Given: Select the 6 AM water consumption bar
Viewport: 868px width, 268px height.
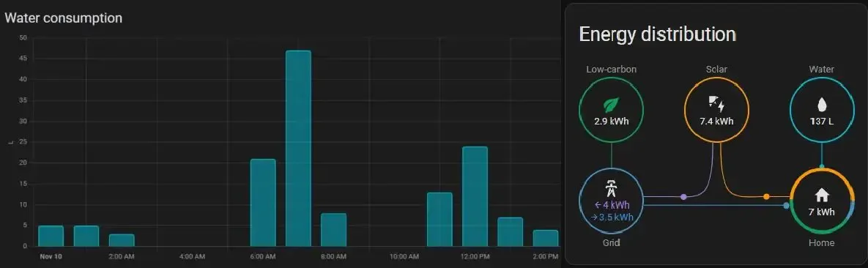Looking at the screenshot, I should click(x=263, y=203).
